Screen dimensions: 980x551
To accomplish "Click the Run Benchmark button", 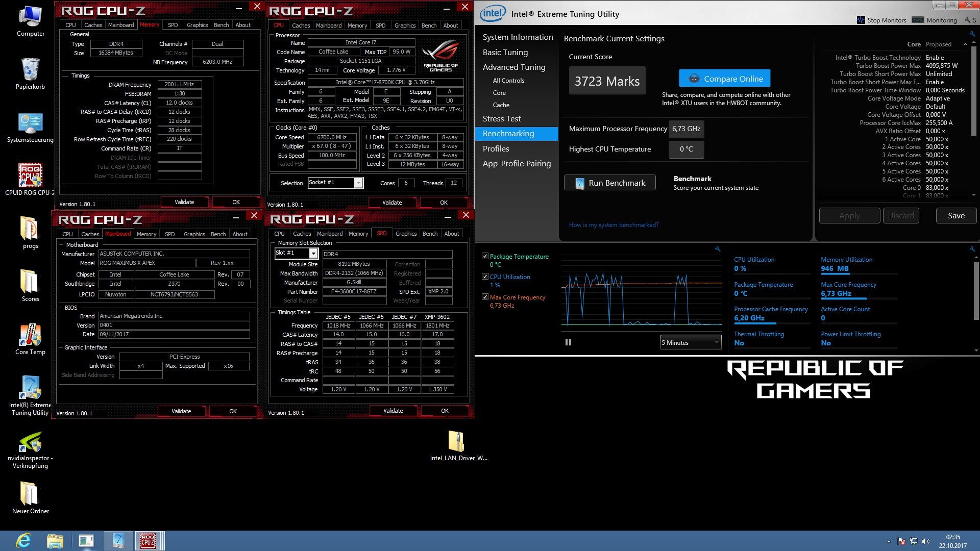I will coord(609,183).
